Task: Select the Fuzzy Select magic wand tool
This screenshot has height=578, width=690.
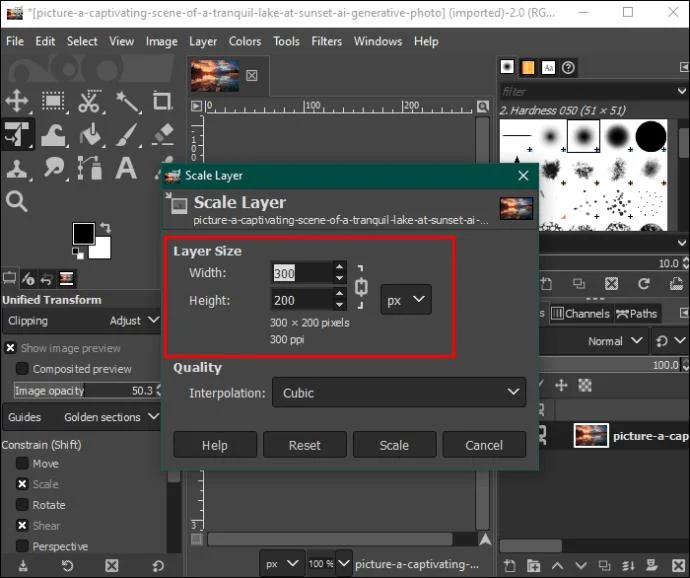Action: pos(127,102)
